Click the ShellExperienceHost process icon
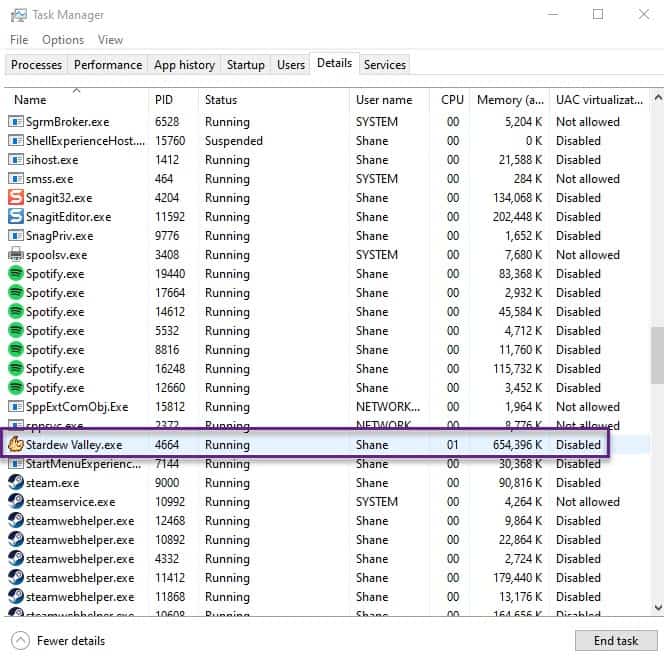Viewport: 664px width, 661px height. coord(16,141)
